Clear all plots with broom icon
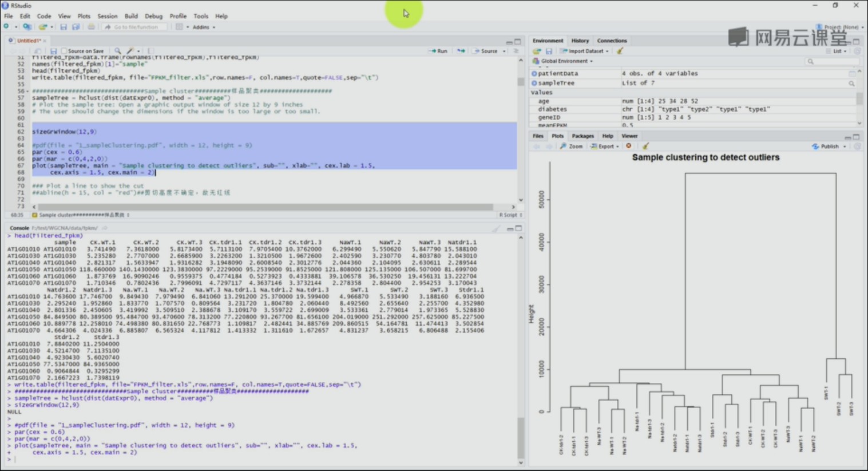This screenshot has width=868, height=471. pyautogui.click(x=645, y=146)
